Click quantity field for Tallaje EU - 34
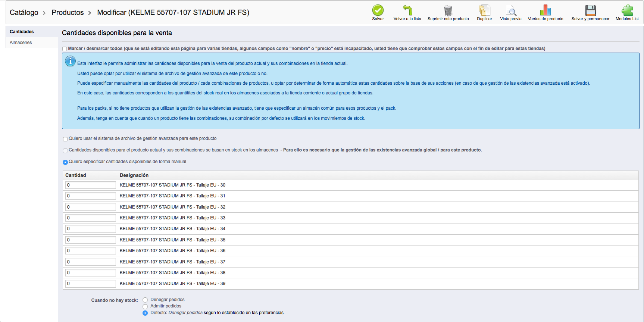The height and width of the screenshot is (322, 644). coord(91,229)
